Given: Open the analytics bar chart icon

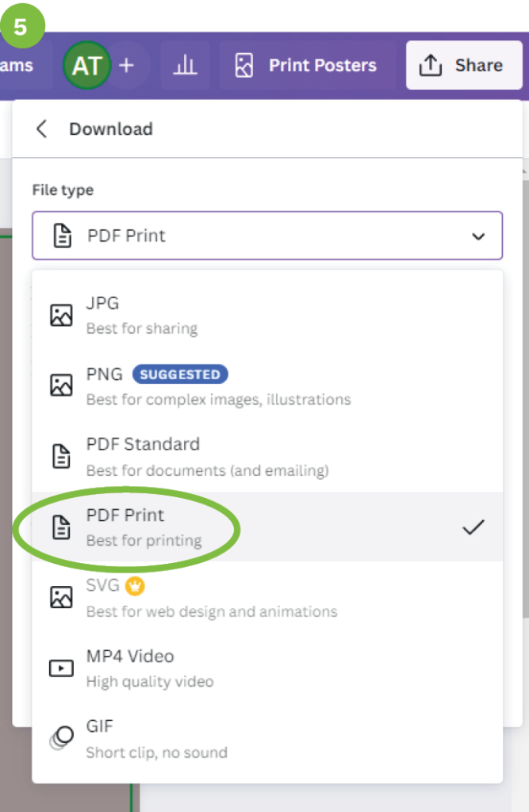Looking at the screenshot, I should click(185, 66).
